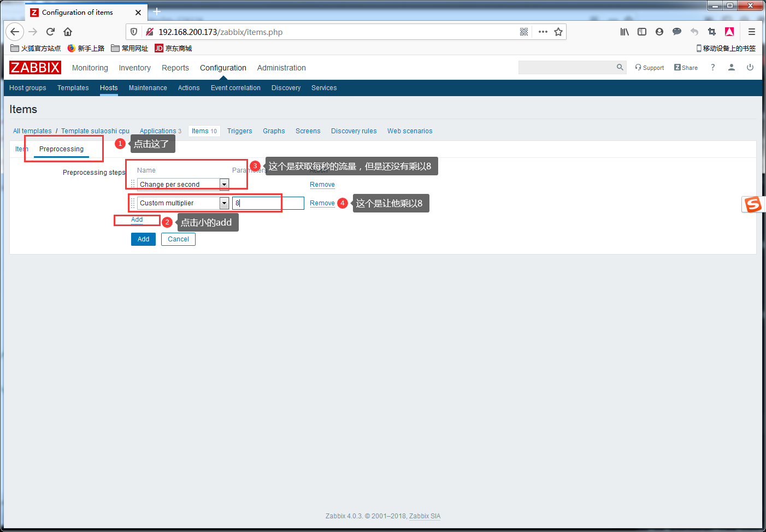Viewport: 766px width, 532px height.
Task: Open the Firefox hamburger menu
Action: point(752,32)
